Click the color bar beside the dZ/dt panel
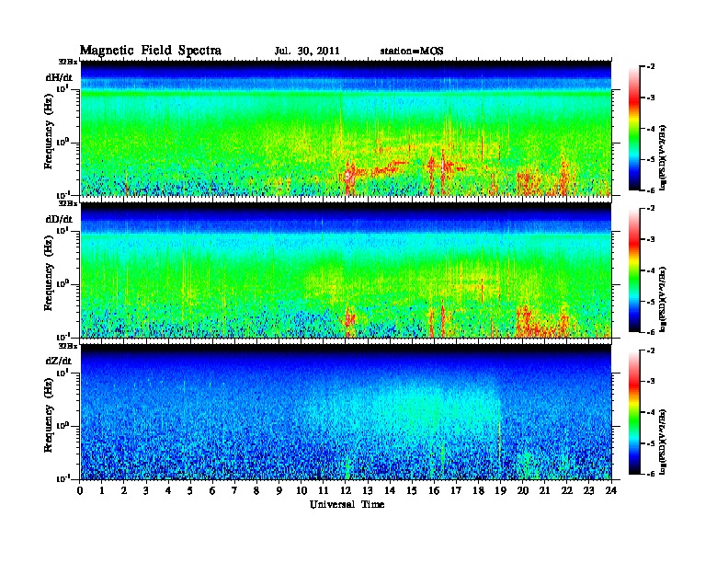Image resolution: width=728 pixels, height=563 pixels. tap(633, 412)
